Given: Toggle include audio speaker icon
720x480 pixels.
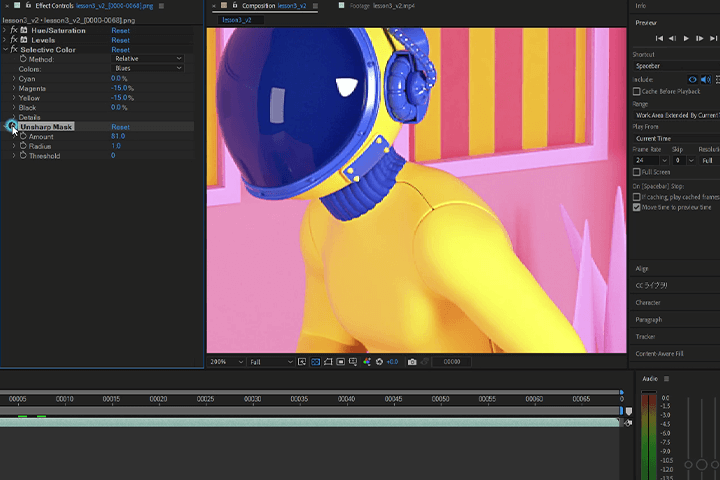Looking at the screenshot, I should [x=706, y=79].
